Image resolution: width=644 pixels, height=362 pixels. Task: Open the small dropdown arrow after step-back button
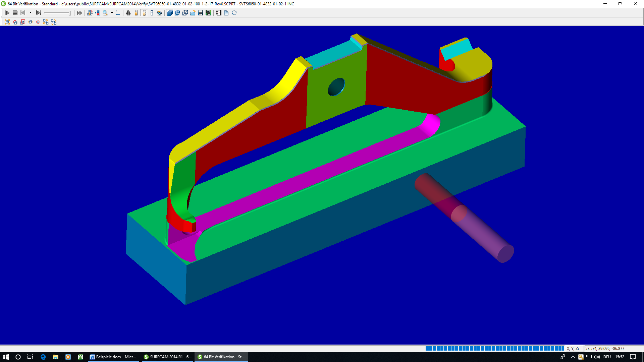tap(31, 13)
